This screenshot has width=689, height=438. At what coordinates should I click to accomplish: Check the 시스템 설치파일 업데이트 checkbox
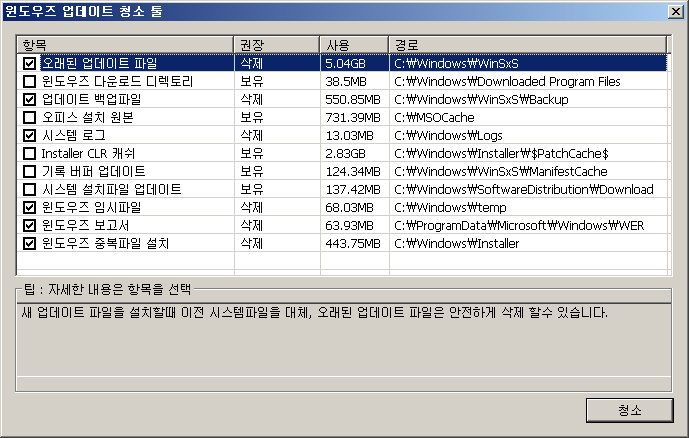[x=29, y=189]
